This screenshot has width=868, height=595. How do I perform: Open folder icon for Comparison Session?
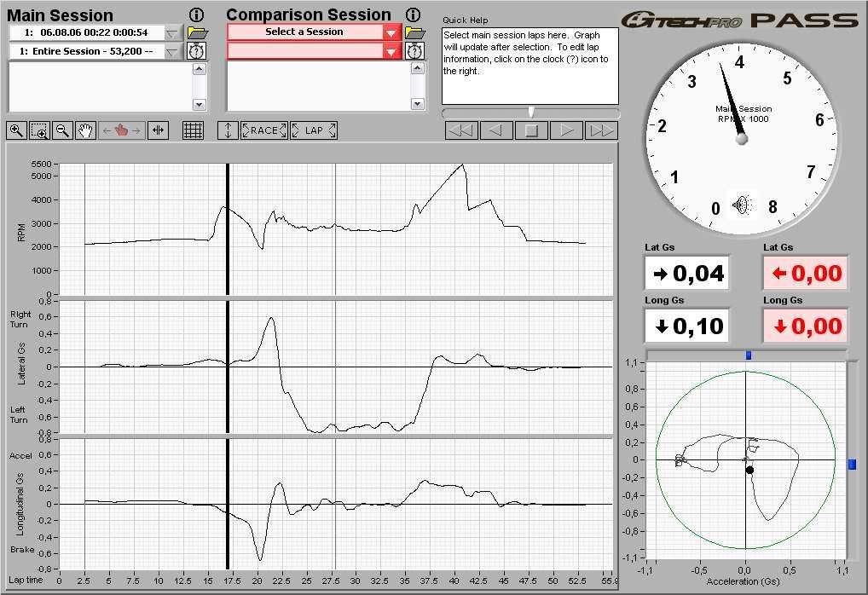[x=414, y=32]
